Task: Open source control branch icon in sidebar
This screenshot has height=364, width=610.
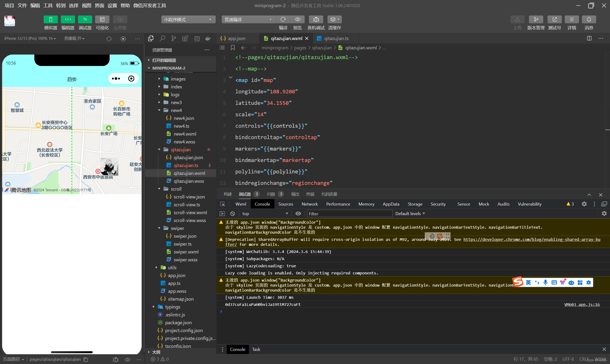Action: 174,39
